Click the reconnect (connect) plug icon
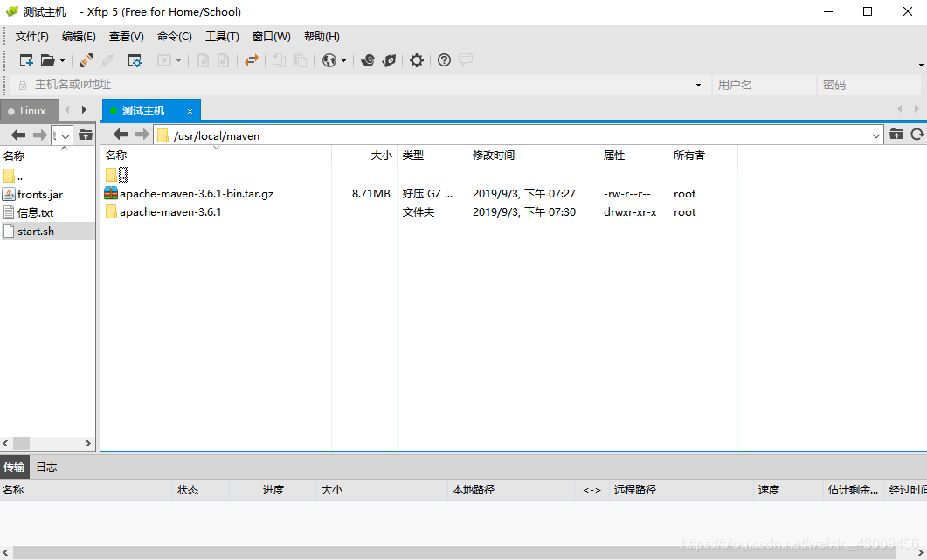The width and height of the screenshot is (927, 560). point(85,60)
